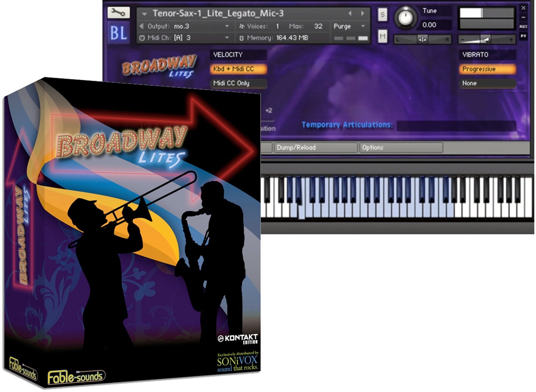Click the PV button

click(x=523, y=36)
